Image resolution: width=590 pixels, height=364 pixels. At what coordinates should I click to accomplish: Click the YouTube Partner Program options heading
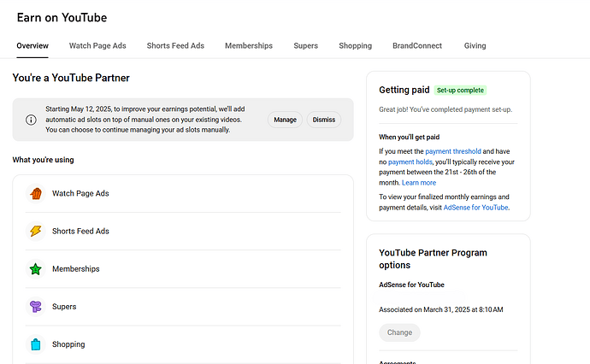point(433,259)
